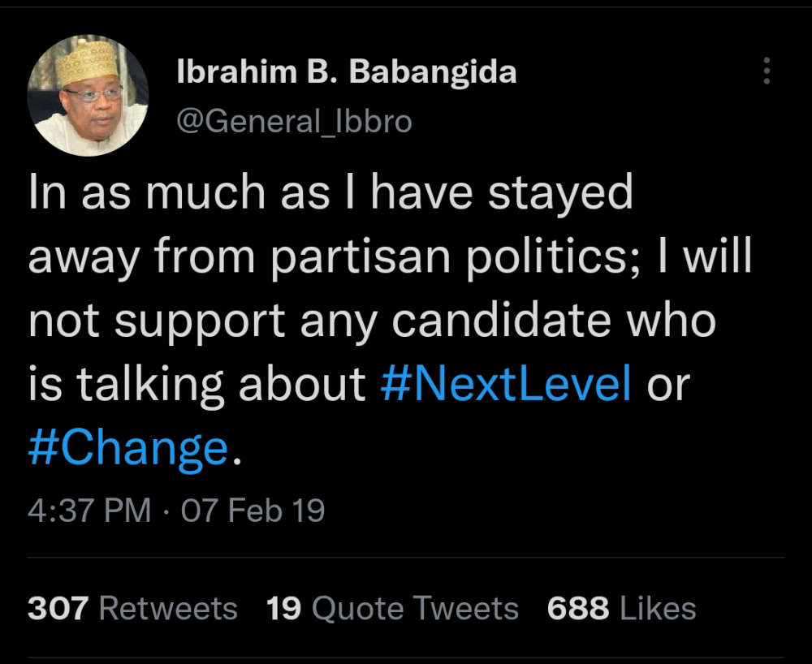Open the #Change hashtag

(128, 449)
